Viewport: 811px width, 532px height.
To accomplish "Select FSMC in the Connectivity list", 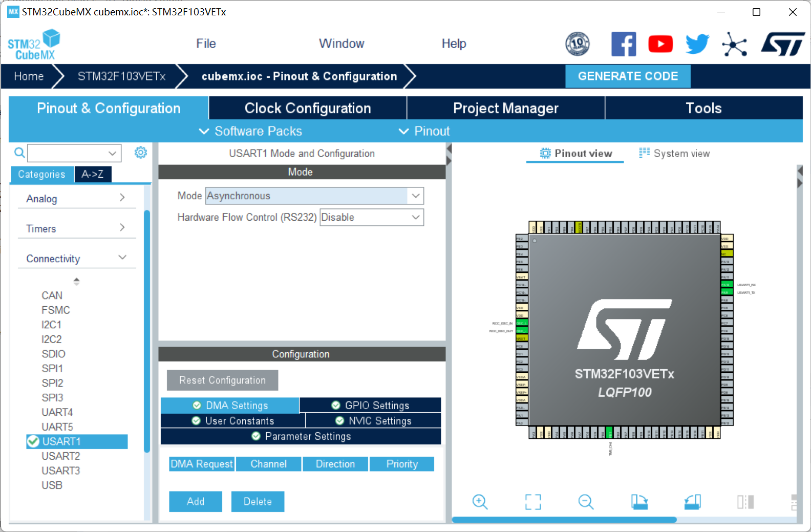I will [56, 310].
